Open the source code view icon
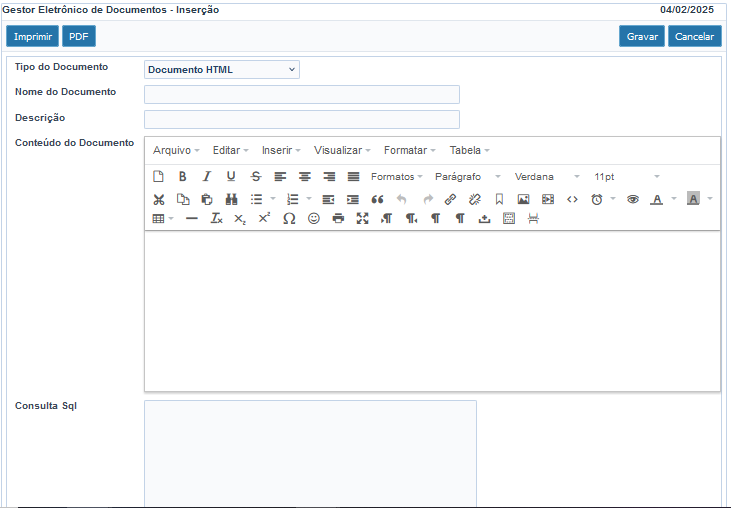 pyautogui.click(x=572, y=199)
